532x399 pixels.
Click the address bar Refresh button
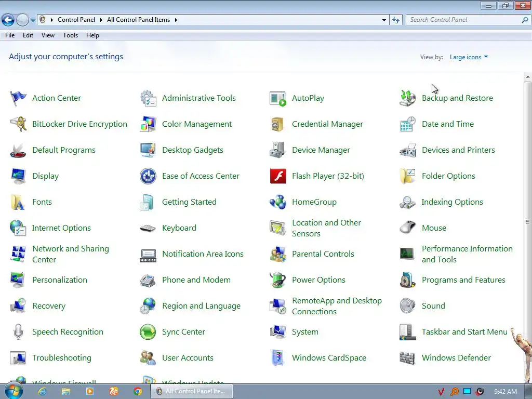click(x=395, y=20)
